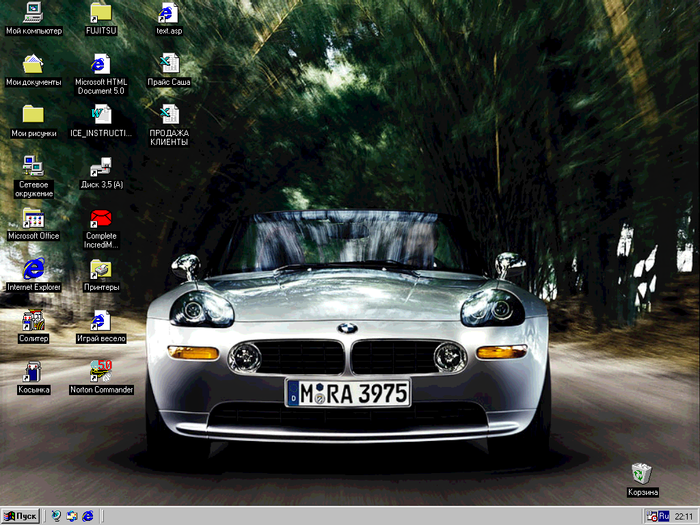Open the ПРОДАЖА КЛИЕНТЫ spreadsheet icon
This screenshot has width=700, height=525.
tap(169, 115)
